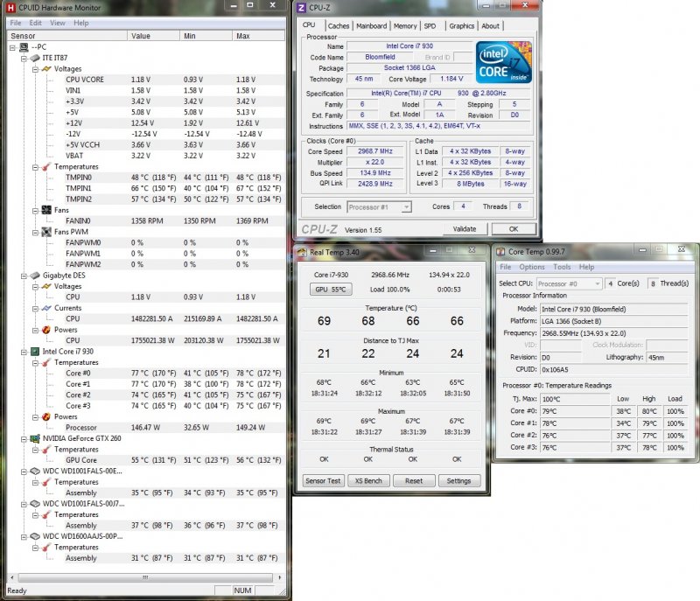Click the horizontal scrollbar in Hardware Monitor
This screenshot has width=700, height=601.
coord(145,577)
